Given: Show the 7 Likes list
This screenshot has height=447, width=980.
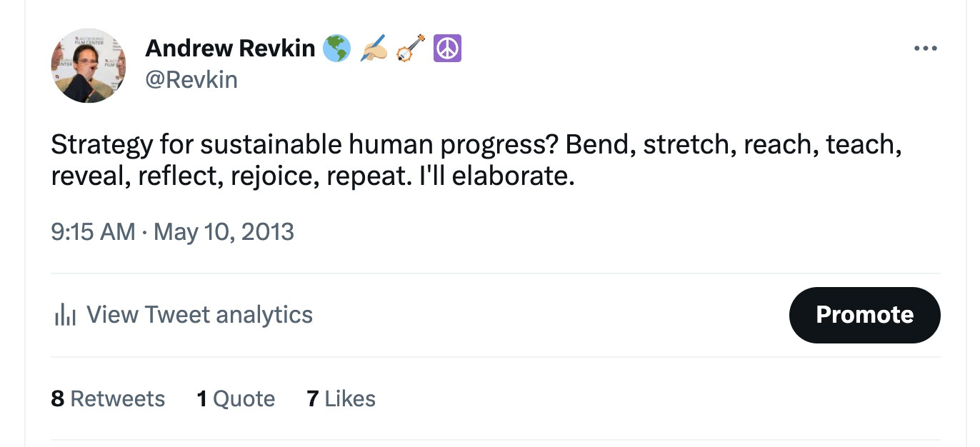Looking at the screenshot, I should 341,398.
